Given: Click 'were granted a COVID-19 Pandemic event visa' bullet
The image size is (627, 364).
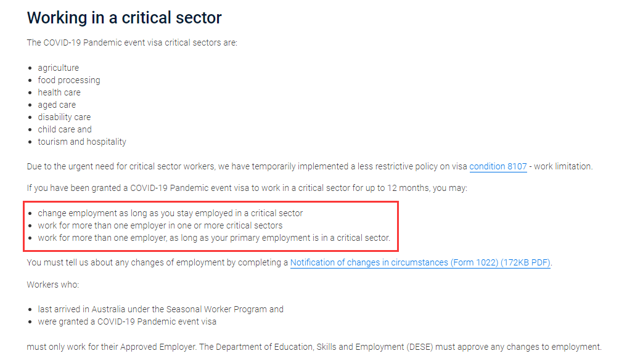Looking at the screenshot, I should [127, 322].
